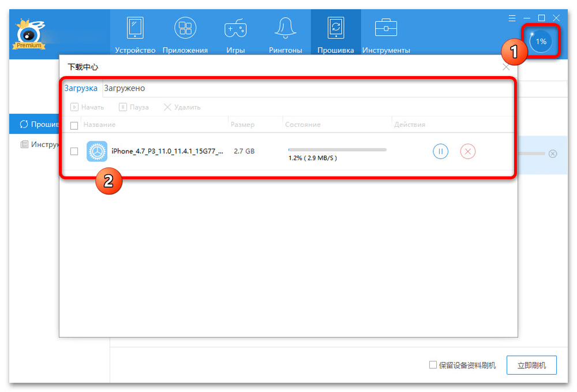Cancel the iPhone firmware download
This screenshot has width=577, height=392.
[468, 152]
